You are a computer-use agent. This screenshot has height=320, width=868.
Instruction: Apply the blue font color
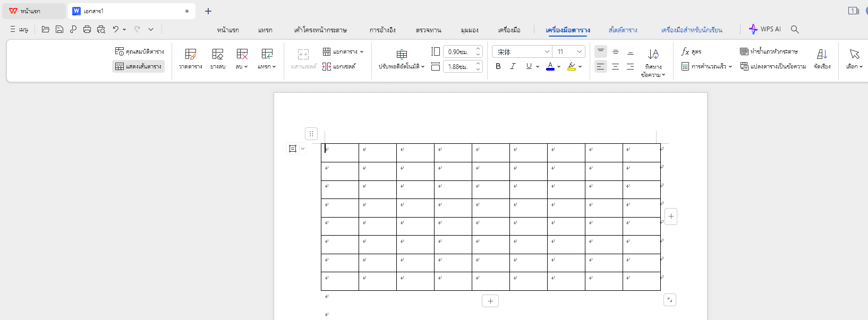pyautogui.click(x=550, y=66)
